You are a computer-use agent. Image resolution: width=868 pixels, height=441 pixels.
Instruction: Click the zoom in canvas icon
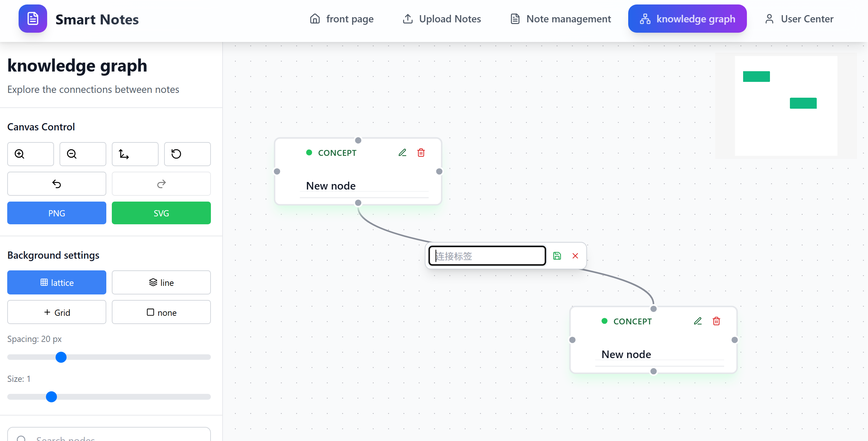30,154
